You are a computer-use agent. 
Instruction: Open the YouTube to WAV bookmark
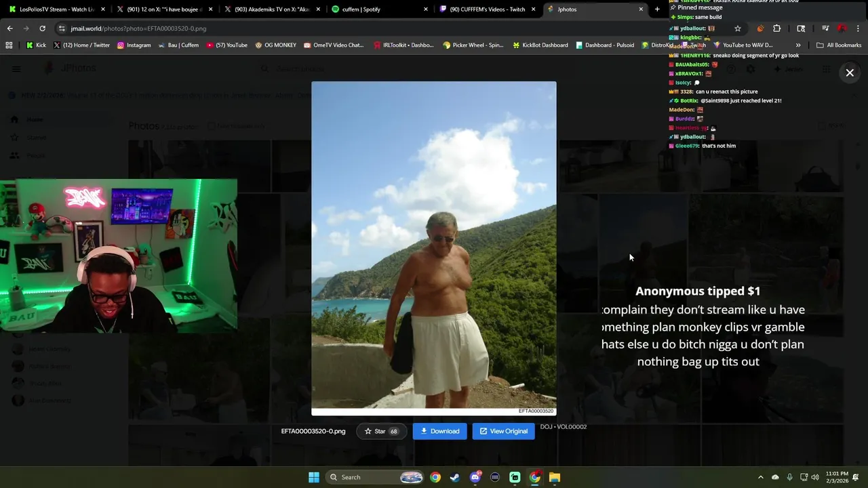pyautogui.click(x=743, y=45)
